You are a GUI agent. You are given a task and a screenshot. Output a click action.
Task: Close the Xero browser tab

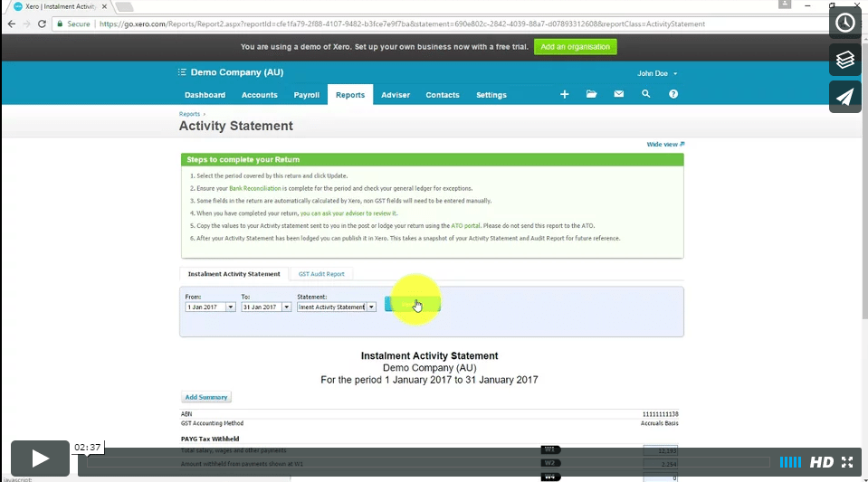pos(104,6)
